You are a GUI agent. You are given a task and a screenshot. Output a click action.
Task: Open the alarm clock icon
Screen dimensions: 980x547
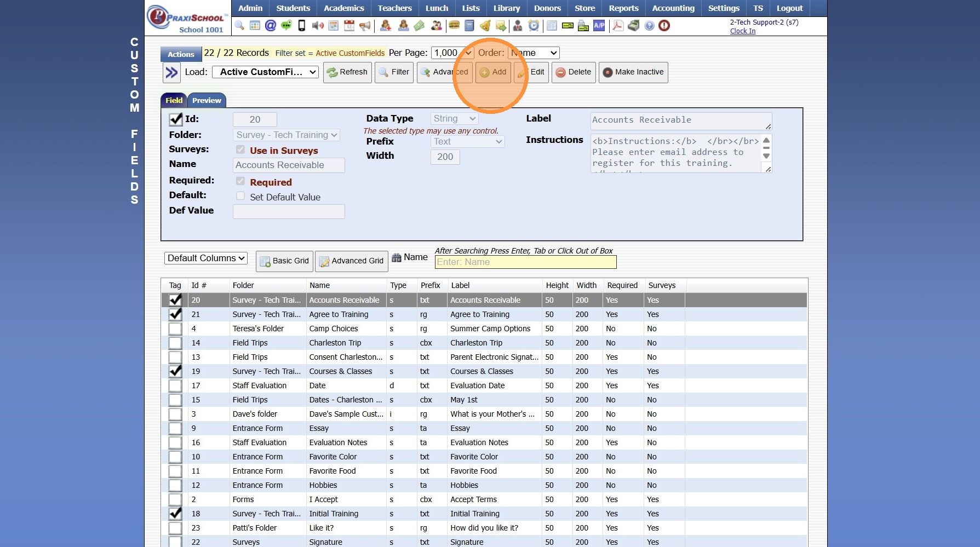(534, 26)
